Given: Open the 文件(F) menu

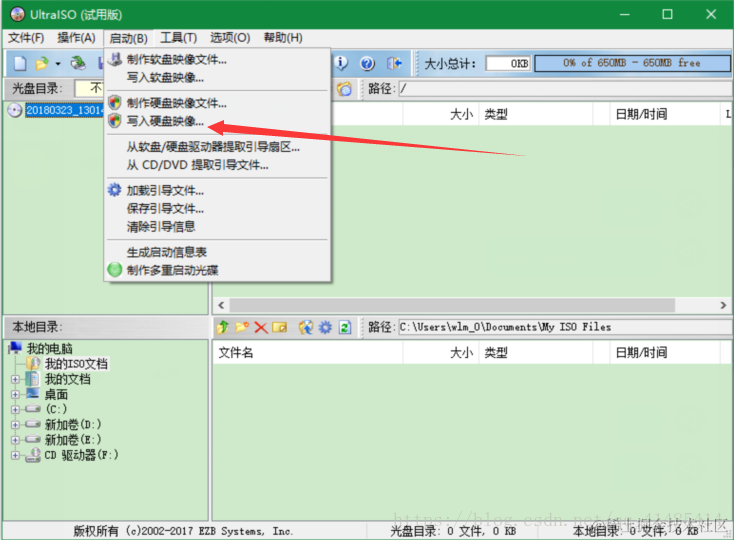Looking at the screenshot, I should [26, 37].
